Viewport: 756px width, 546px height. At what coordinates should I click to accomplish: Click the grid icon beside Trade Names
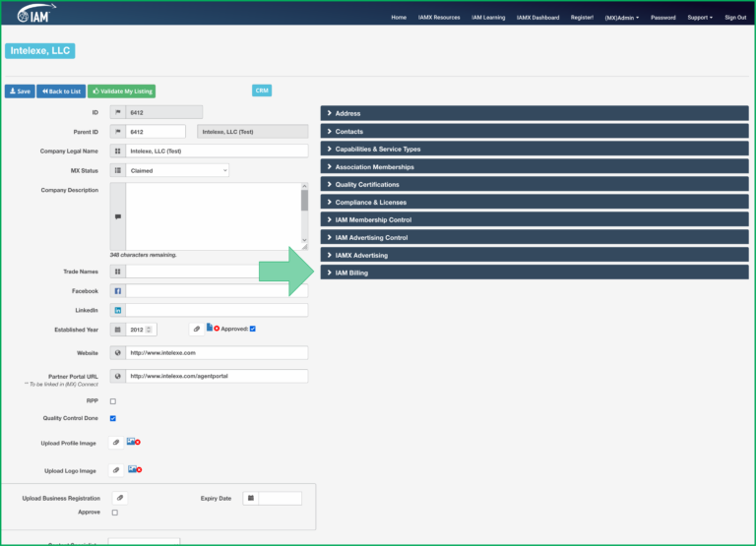[x=118, y=272]
